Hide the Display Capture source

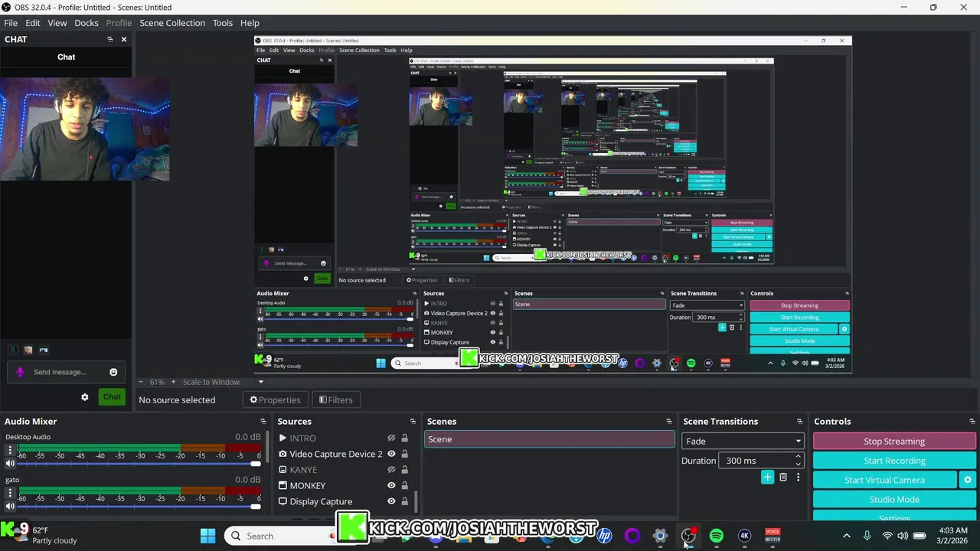tap(391, 501)
